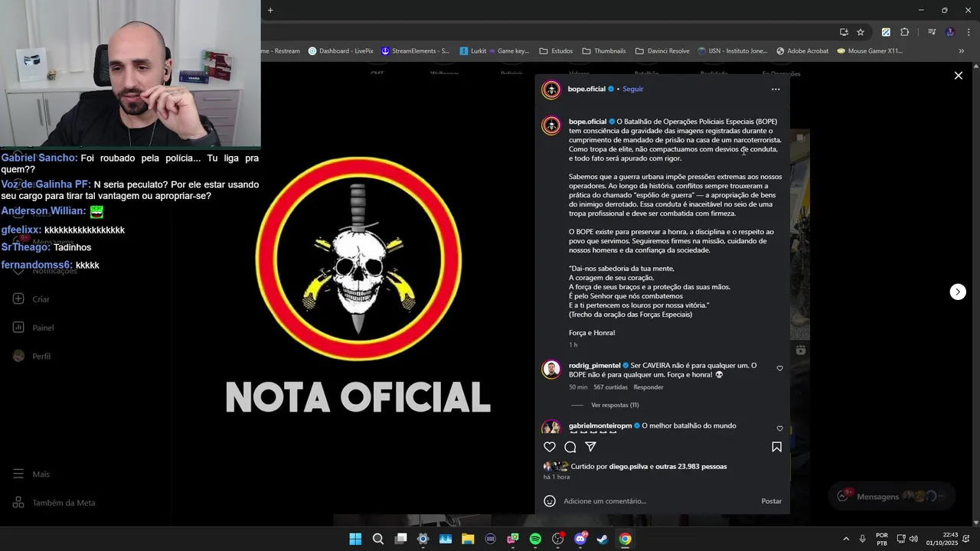Save the post with the bookmark icon
Image resolution: width=980 pixels, height=551 pixels.
point(776,447)
